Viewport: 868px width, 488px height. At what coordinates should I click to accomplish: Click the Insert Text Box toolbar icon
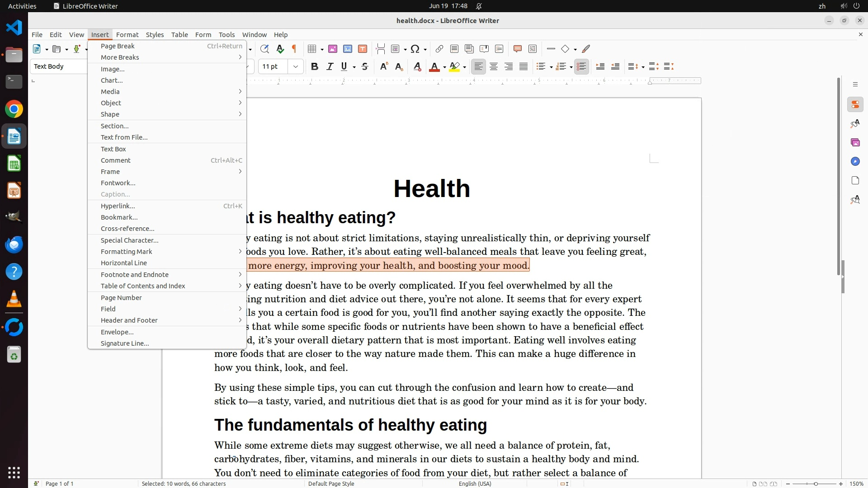click(x=363, y=49)
